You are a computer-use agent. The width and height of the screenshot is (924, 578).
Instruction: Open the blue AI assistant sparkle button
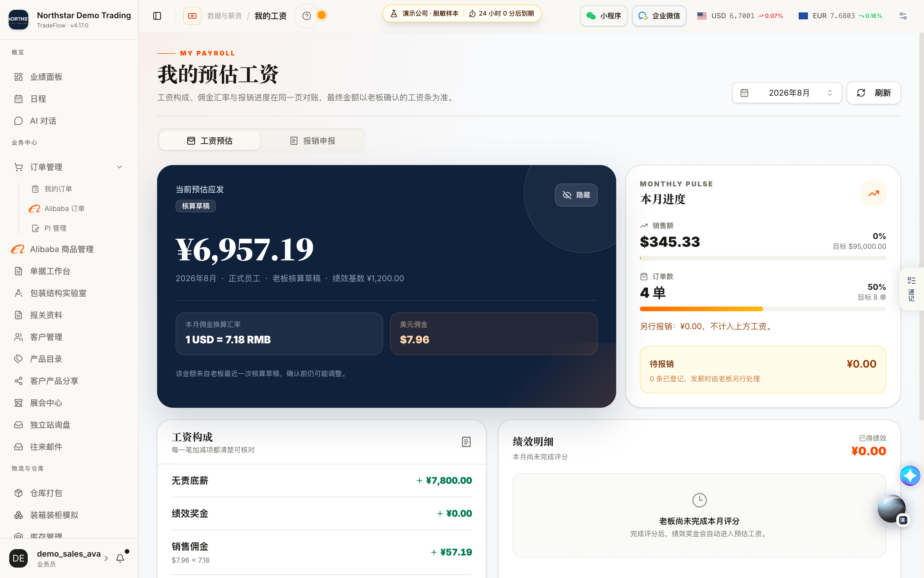coord(910,476)
